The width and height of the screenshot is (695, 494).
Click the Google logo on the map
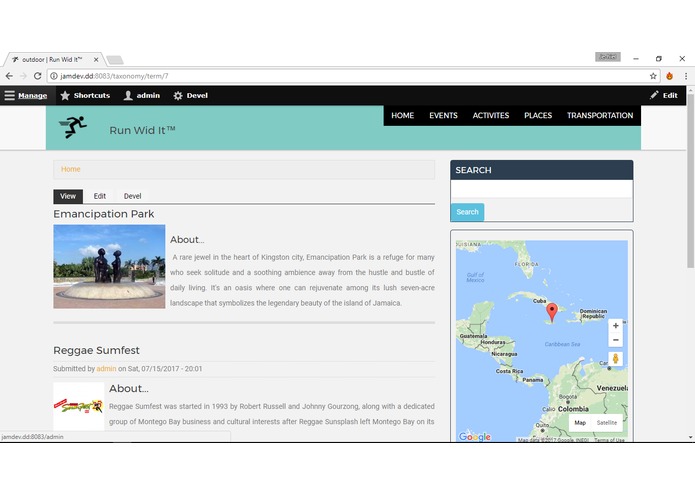tap(475, 437)
